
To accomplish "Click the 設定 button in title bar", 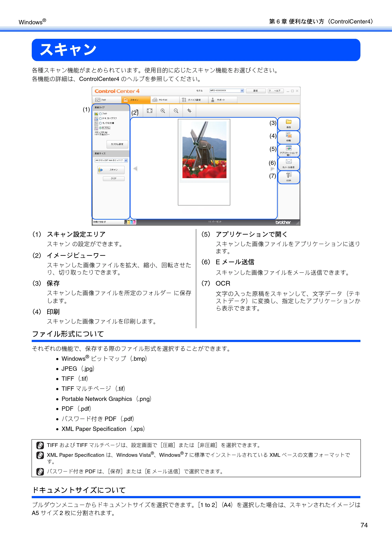I will tap(256, 91).
